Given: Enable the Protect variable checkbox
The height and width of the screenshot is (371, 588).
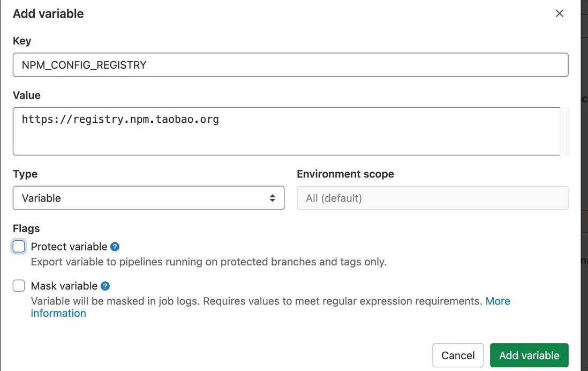Looking at the screenshot, I should (19, 247).
